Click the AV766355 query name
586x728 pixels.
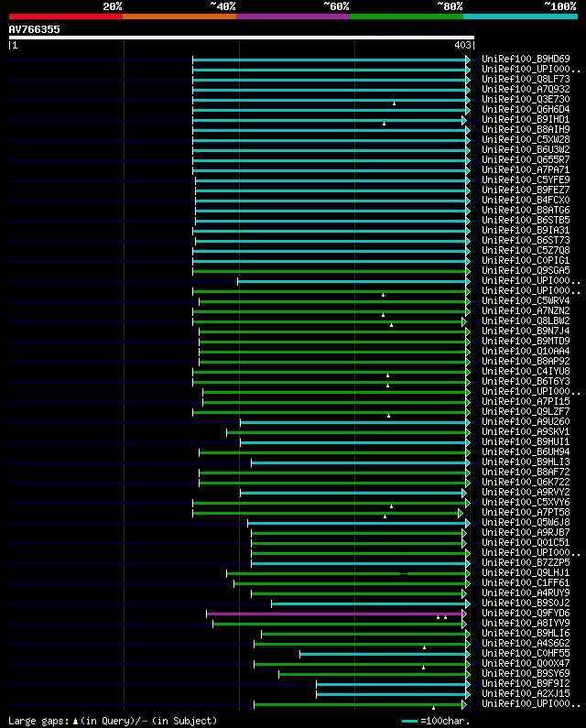[35, 29]
